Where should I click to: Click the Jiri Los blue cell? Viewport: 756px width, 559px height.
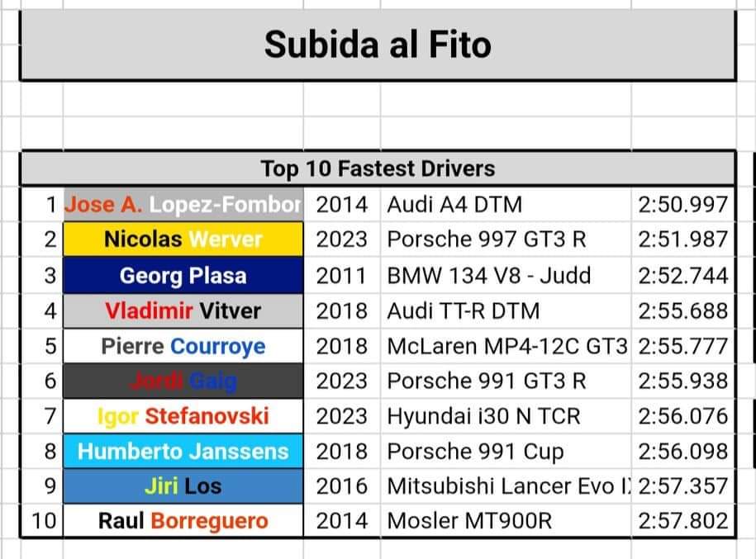pyautogui.click(x=183, y=486)
